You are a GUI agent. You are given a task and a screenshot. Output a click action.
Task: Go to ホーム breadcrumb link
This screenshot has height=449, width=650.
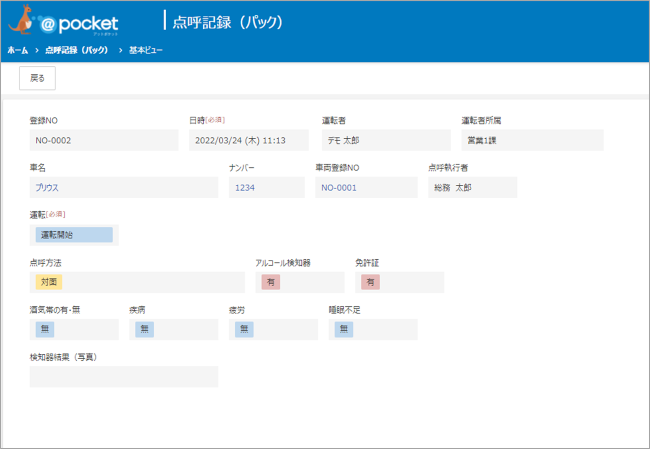(x=18, y=50)
